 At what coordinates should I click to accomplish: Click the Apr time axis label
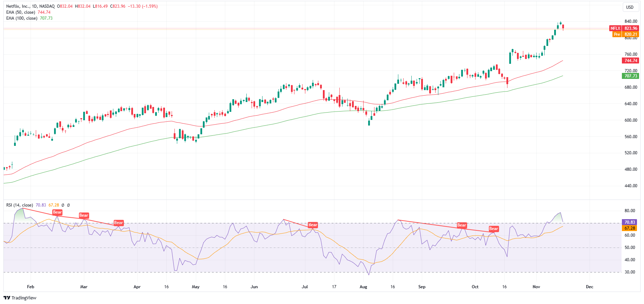[x=137, y=287]
